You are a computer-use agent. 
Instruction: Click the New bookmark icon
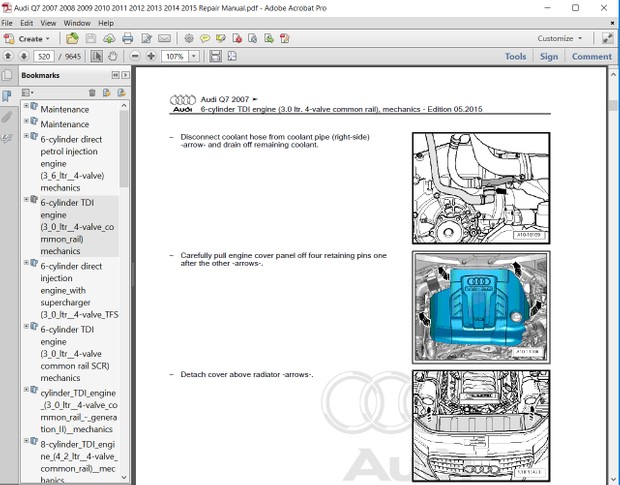107,93
